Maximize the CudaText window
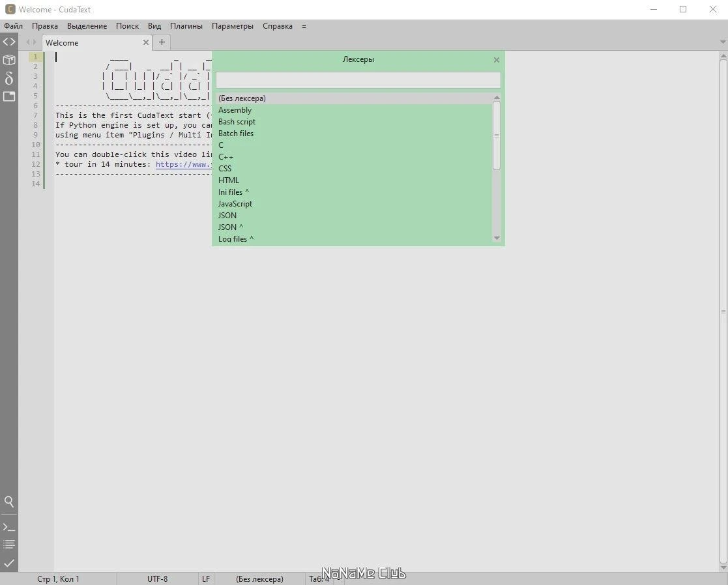This screenshot has width=728, height=585. [683, 9]
